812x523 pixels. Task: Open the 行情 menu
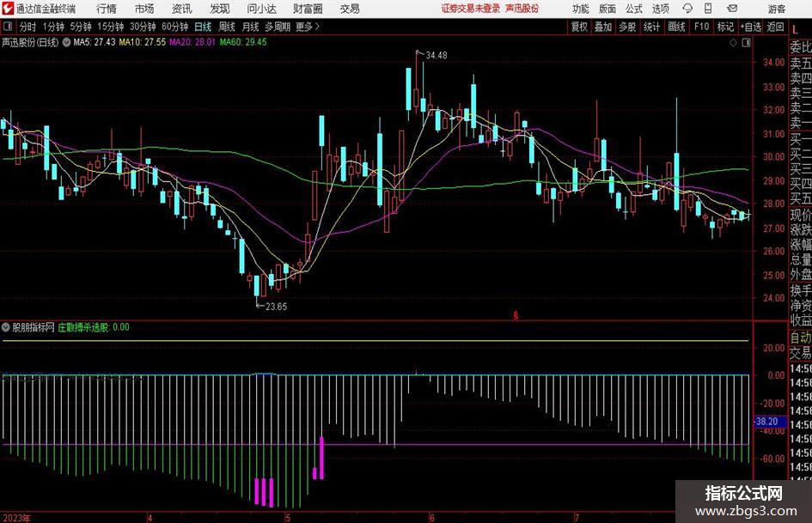click(x=107, y=9)
